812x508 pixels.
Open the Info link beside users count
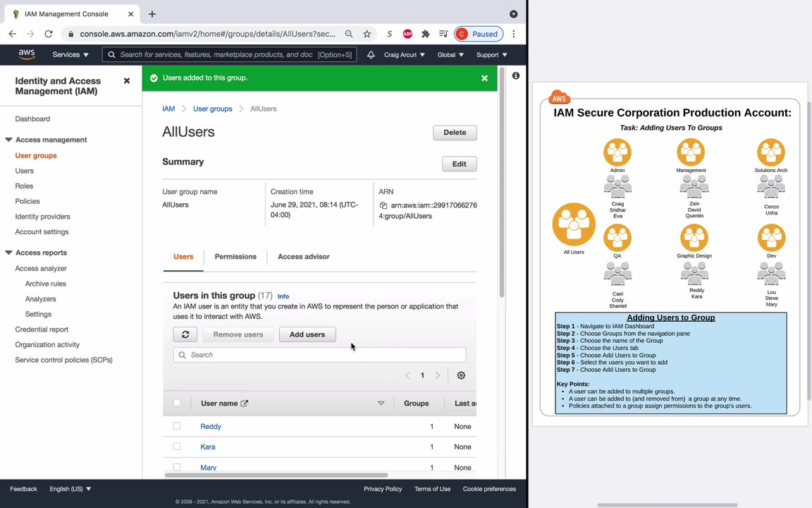click(x=283, y=296)
